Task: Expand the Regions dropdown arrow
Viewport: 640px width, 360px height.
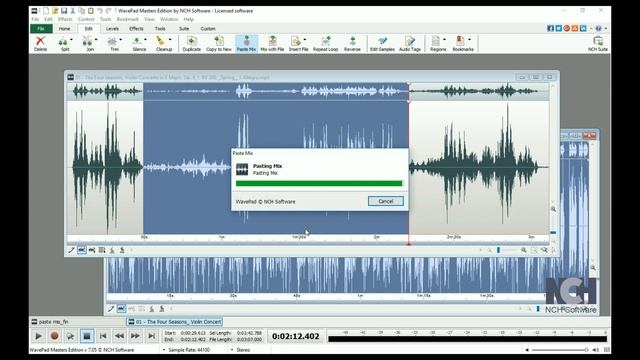Action: [444, 40]
